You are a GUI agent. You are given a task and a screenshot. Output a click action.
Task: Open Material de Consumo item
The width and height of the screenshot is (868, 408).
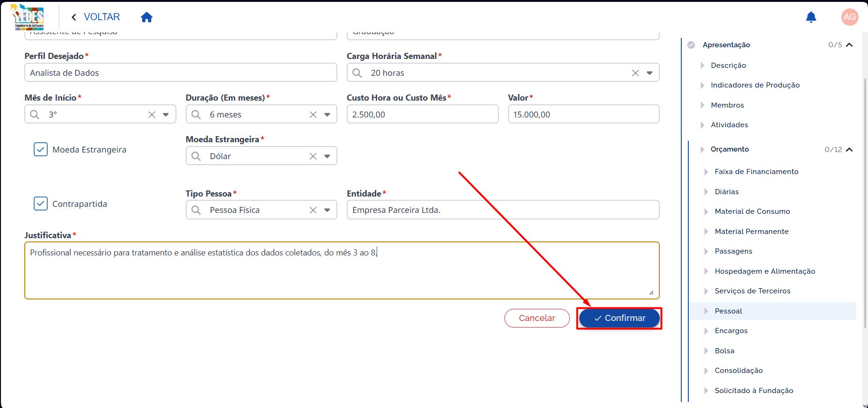click(752, 211)
